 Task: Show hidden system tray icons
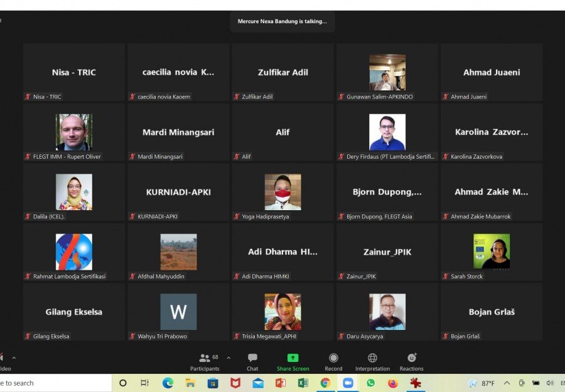pyautogui.click(x=507, y=383)
